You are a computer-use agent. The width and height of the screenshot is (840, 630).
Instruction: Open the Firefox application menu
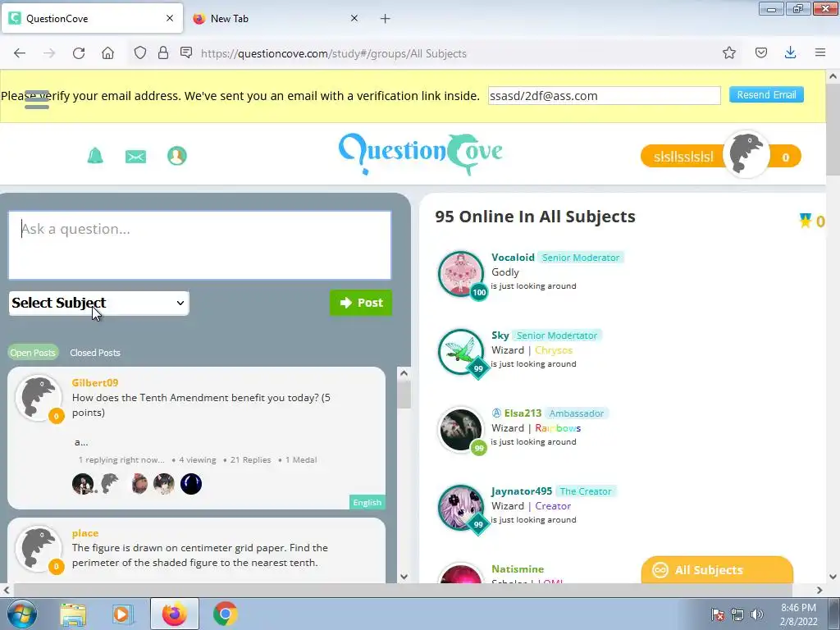click(x=820, y=52)
